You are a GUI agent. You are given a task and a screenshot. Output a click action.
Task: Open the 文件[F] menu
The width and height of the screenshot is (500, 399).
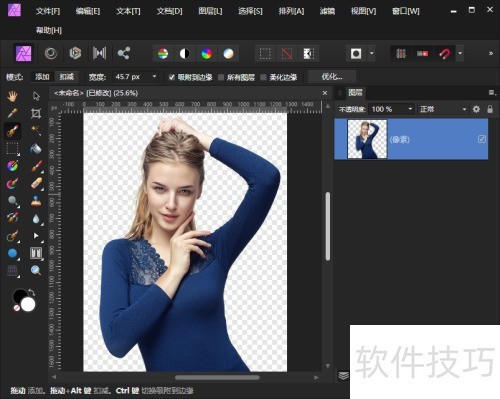pos(48,11)
